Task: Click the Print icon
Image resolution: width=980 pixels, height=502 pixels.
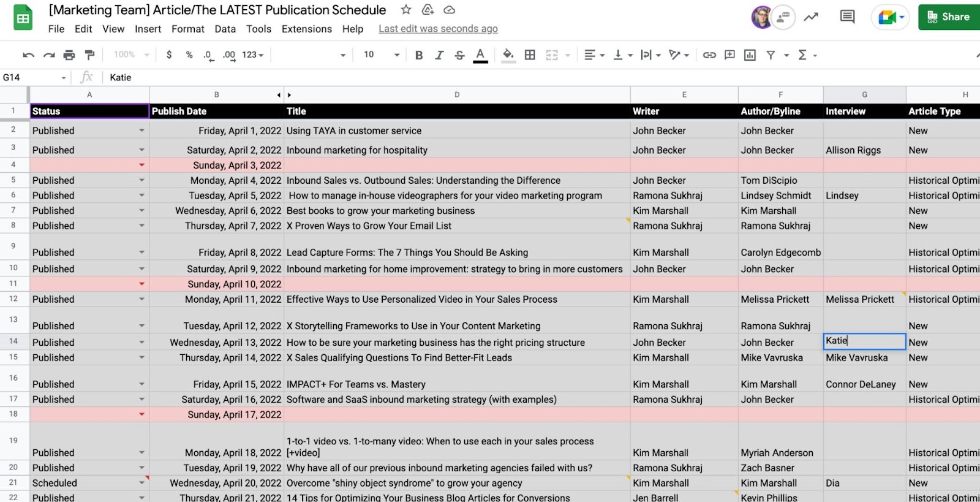Action: click(69, 55)
